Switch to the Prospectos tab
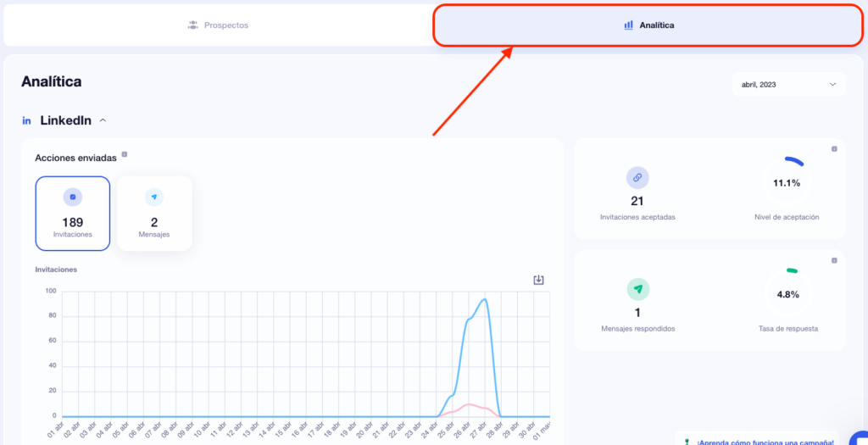Image resolution: width=868 pixels, height=445 pixels. (218, 25)
